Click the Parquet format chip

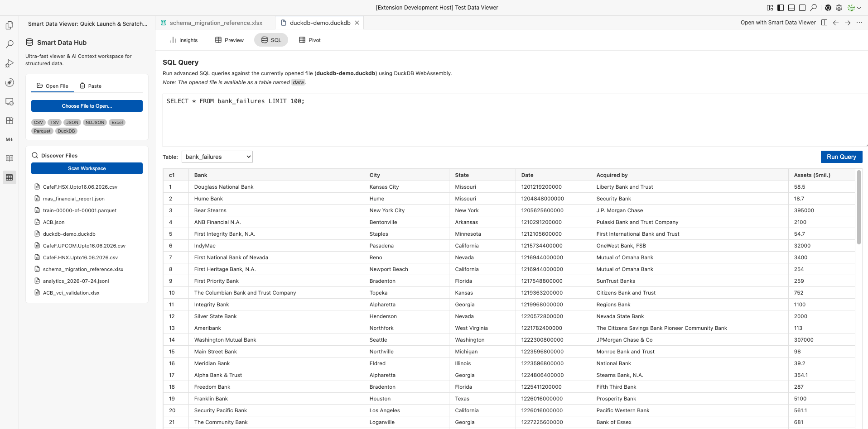[x=42, y=131]
